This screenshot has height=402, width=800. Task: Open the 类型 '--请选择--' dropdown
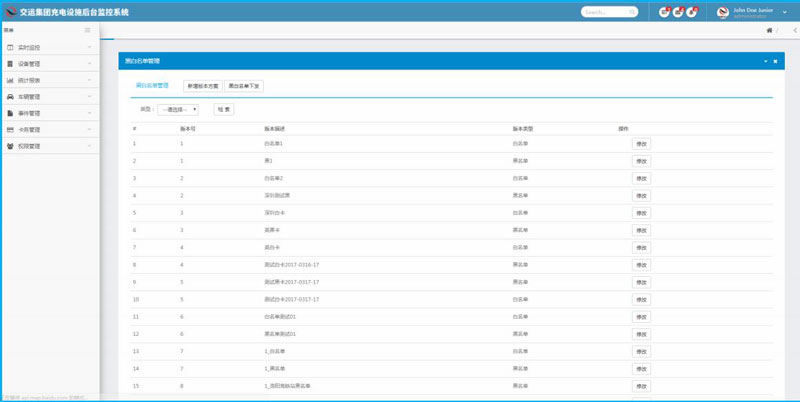[179, 109]
